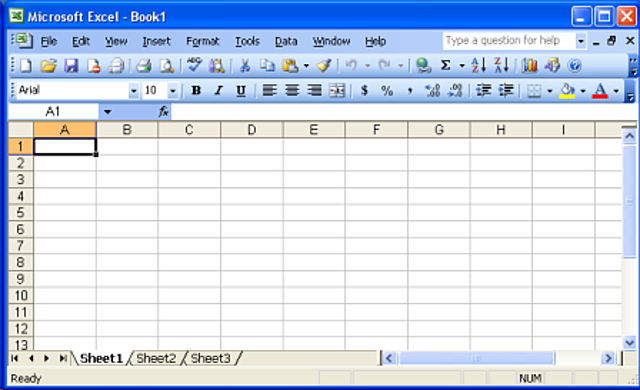Open the Data menu
This screenshot has height=390, width=640.
pyautogui.click(x=286, y=41)
